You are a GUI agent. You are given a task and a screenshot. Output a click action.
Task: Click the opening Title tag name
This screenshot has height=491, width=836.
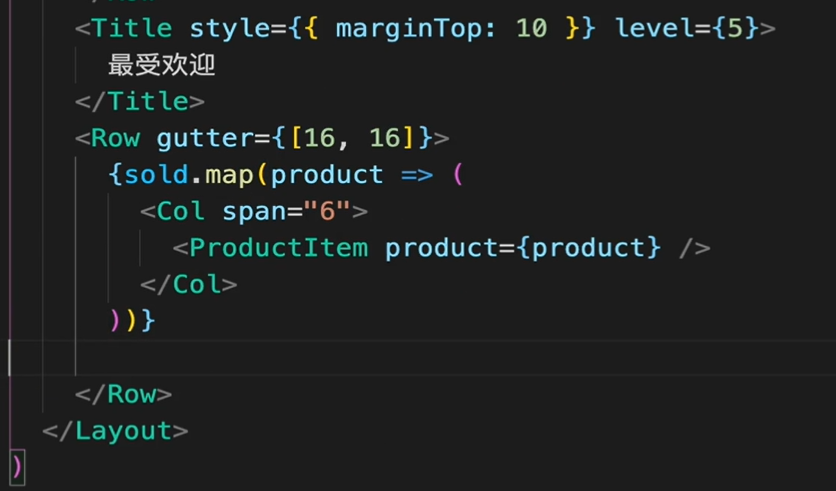pyautogui.click(x=132, y=28)
